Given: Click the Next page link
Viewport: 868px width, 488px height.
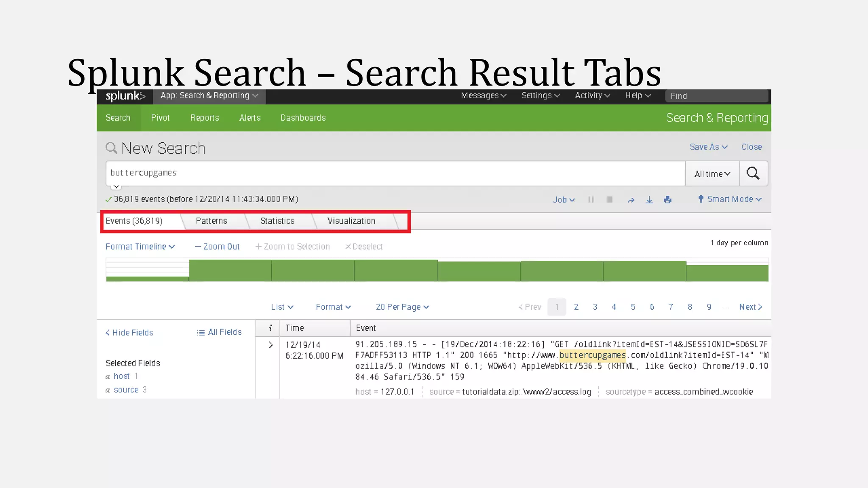Looking at the screenshot, I should tap(751, 307).
